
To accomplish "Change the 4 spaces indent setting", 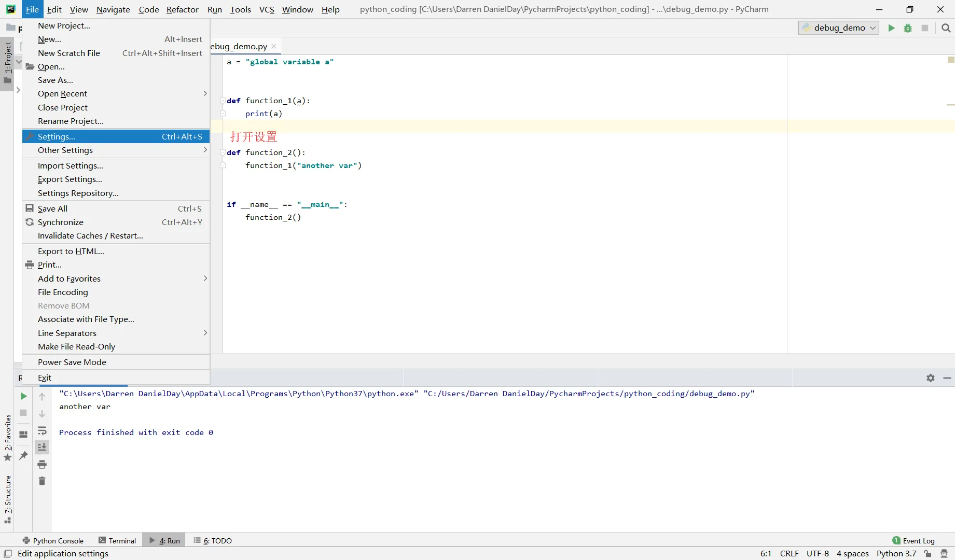I will pyautogui.click(x=852, y=553).
